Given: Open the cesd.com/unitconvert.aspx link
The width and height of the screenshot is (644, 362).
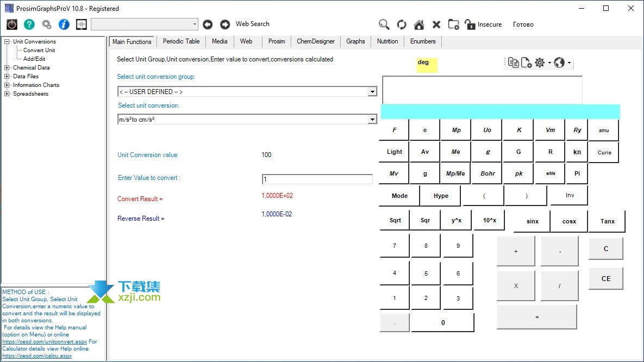Looking at the screenshot, I should pos(45,341).
